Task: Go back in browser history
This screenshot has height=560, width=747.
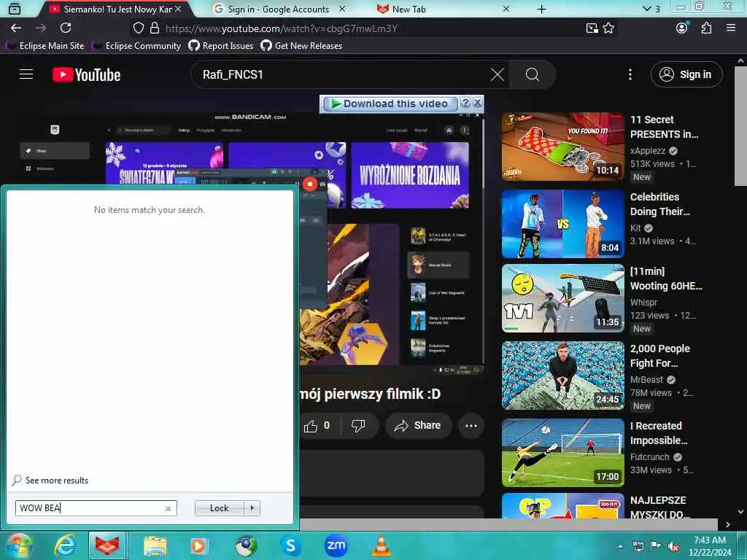Action: pos(16,28)
